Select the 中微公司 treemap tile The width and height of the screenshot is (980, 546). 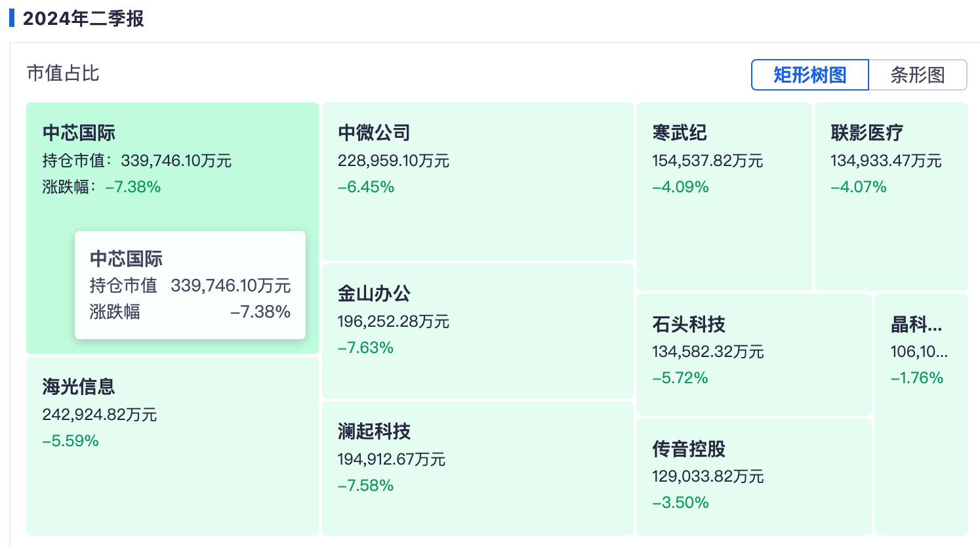pos(477,223)
